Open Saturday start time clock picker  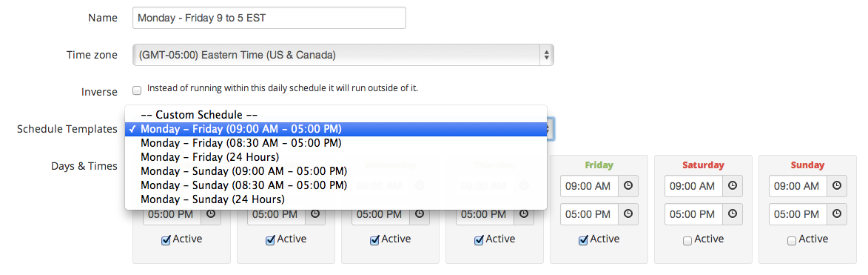coord(733,186)
